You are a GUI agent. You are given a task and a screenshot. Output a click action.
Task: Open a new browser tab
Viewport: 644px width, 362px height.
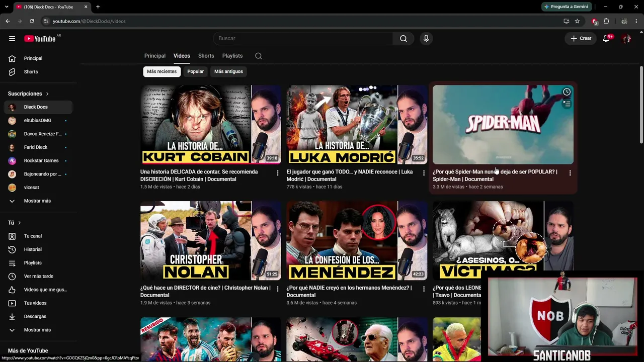98,7
